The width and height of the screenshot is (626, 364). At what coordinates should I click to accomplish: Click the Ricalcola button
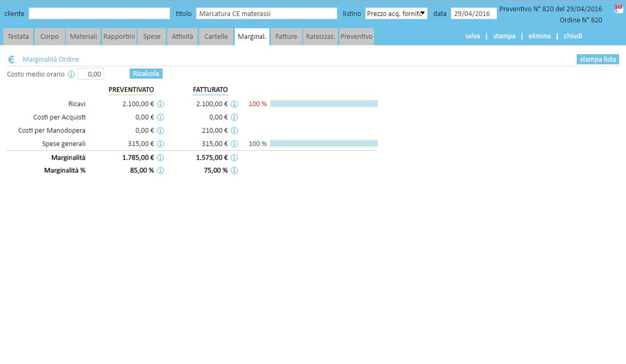[146, 74]
